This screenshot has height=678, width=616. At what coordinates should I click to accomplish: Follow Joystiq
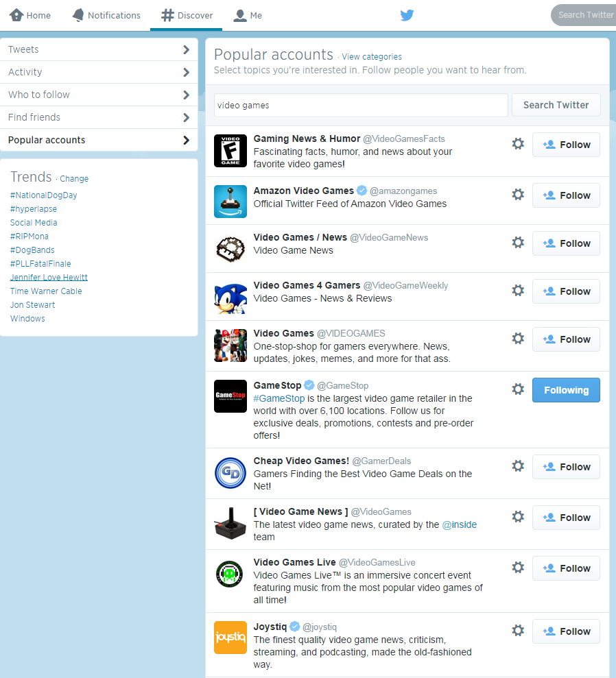(566, 631)
